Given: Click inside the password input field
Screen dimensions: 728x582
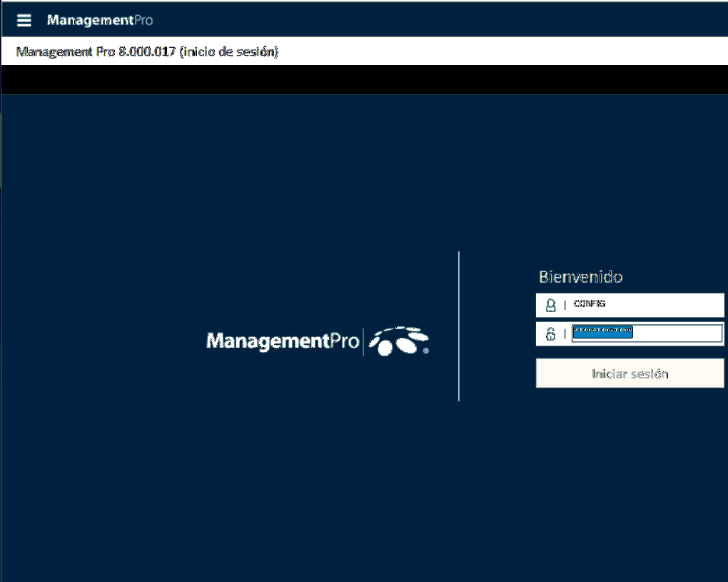Looking at the screenshot, I should pyautogui.click(x=677, y=333).
